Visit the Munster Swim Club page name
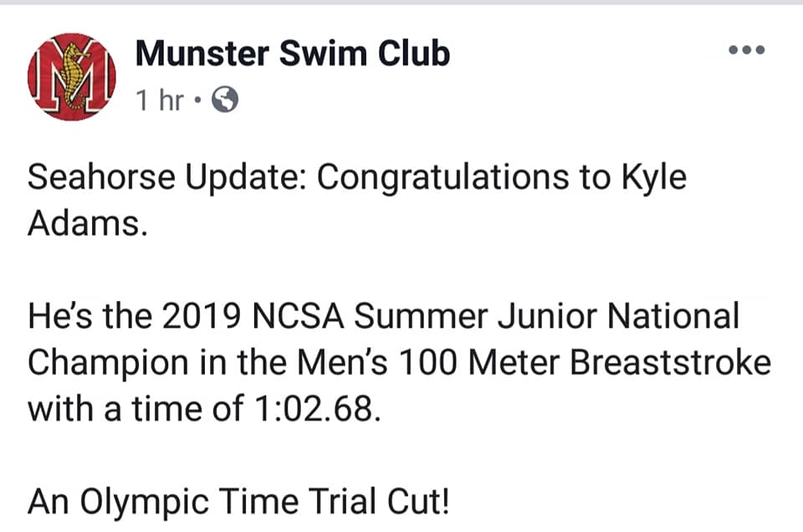 [x=293, y=54]
